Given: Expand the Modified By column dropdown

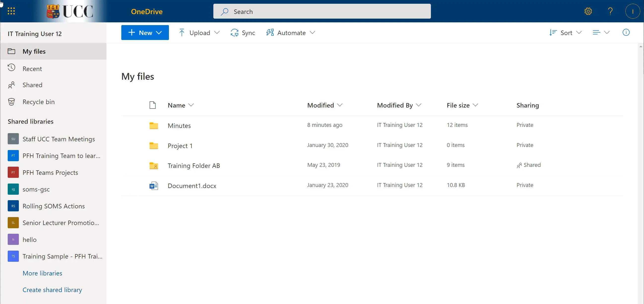Looking at the screenshot, I should click(419, 105).
